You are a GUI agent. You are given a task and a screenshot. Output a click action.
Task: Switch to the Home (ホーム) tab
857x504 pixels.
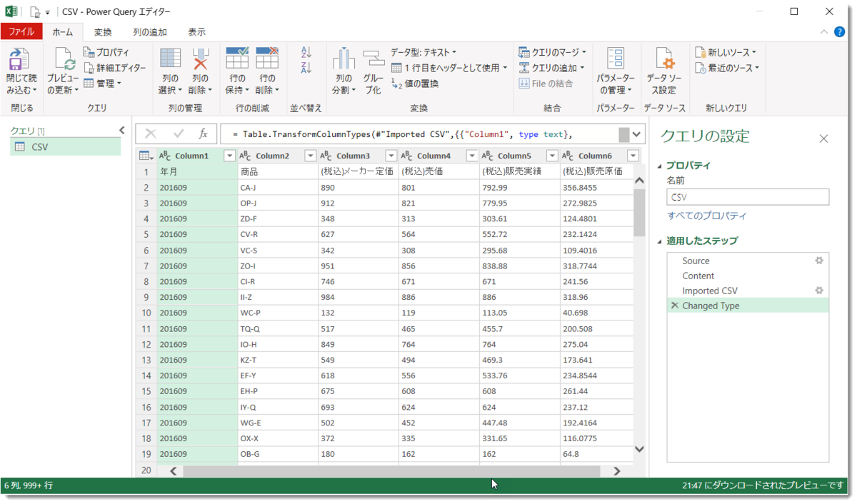point(63,32)
